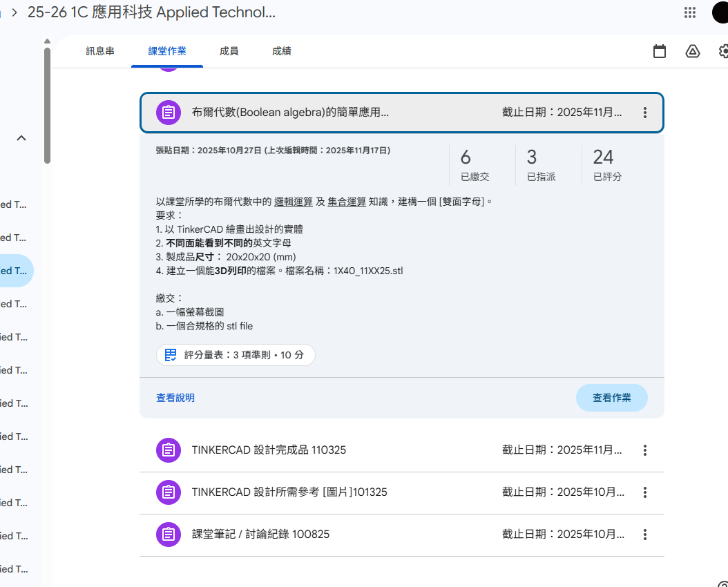
Task: Open the class Drive folder icon
Action: (693, 51)
